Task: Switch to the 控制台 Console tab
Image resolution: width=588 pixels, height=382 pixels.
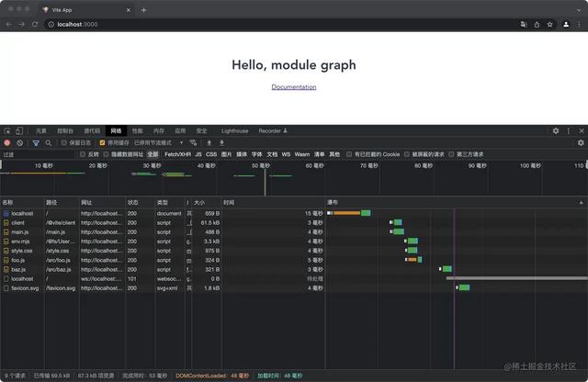Action: point(65,130)
